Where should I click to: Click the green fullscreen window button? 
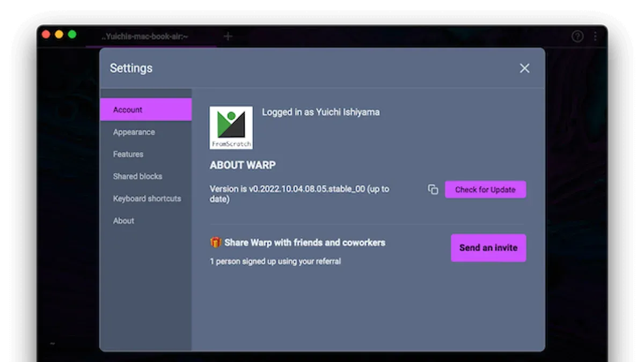pyautogui.click(x=72, y=34)
